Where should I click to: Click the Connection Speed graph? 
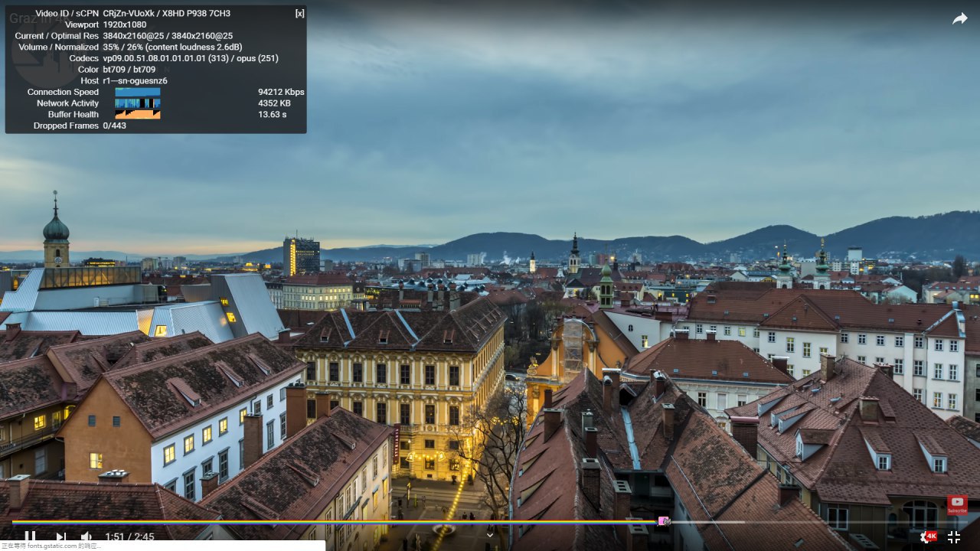pyautogui.click(x=138, y=92)
